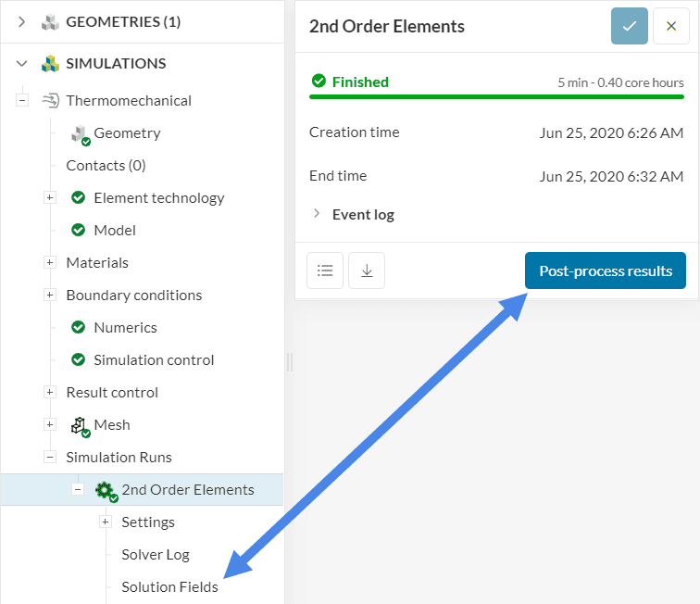This screenshot has width=700, height=604.
Task: Collapse the Simulation Runs node
Action: pos(50,458)
